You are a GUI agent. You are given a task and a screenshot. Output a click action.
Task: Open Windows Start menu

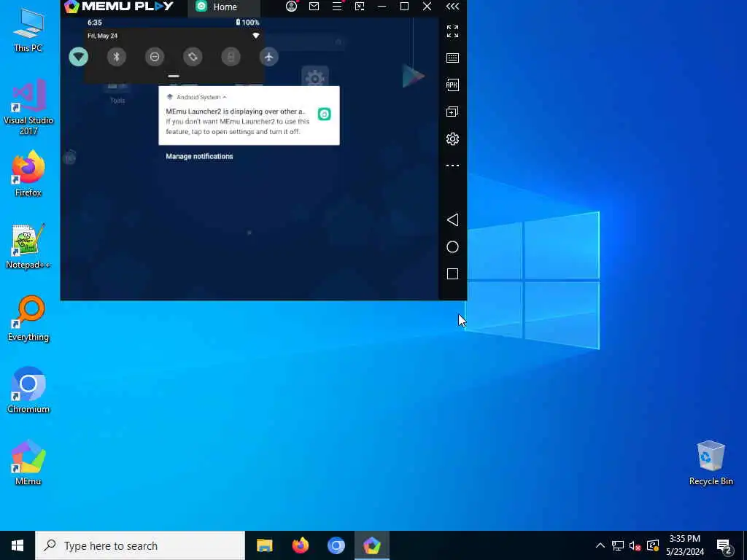(x=18, y=545)
